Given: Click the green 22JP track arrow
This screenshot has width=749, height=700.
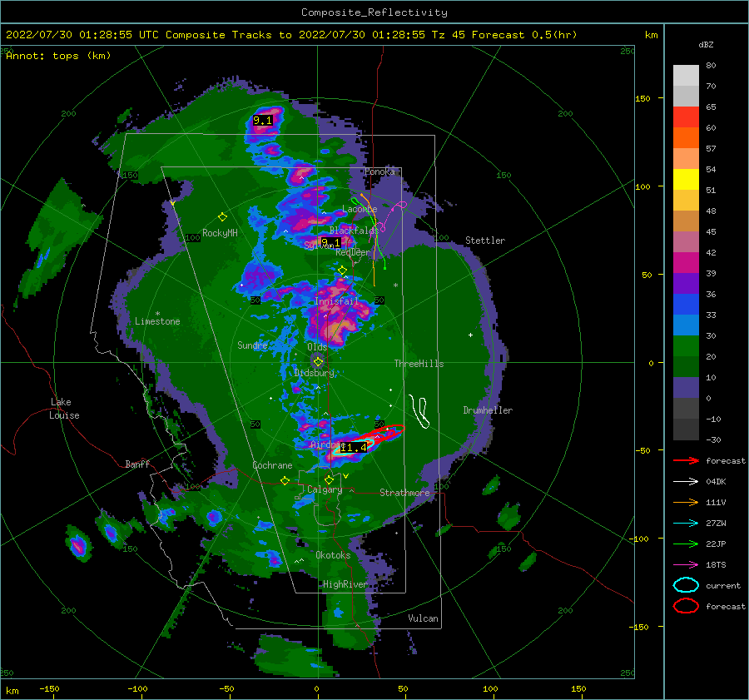Looking at the screenshot, I should pyautogui.click(x=686, y=544).
